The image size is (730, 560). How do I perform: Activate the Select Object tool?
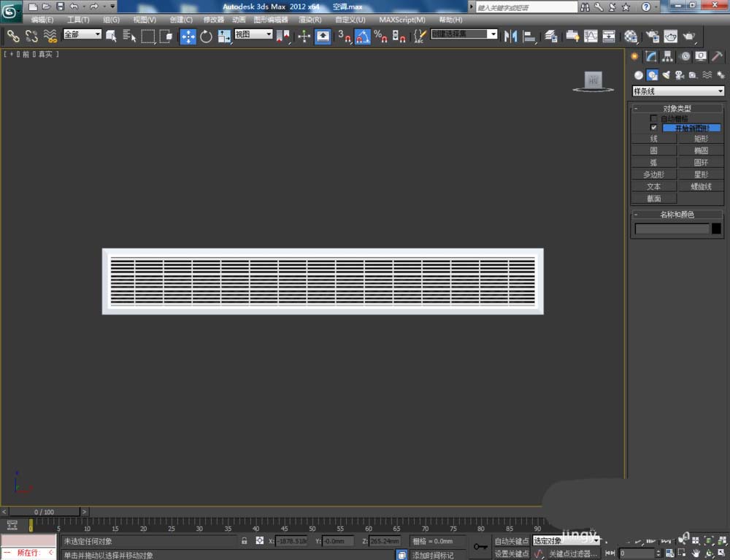tap(111, 36)
